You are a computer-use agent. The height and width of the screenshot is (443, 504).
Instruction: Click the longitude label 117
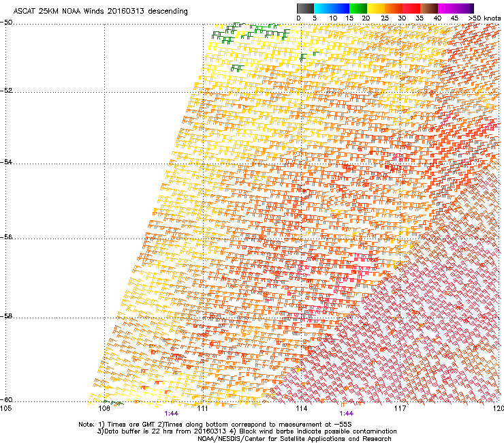click(x=400, y=408)
